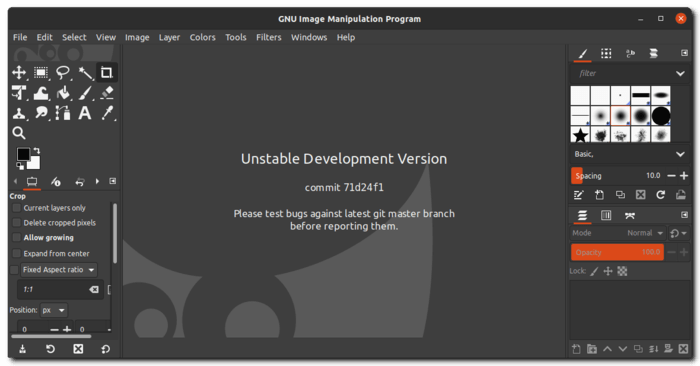700x366 pixels.
Task: Enable Delete cropped pixels checkbox
Action: tap(17, 223)
